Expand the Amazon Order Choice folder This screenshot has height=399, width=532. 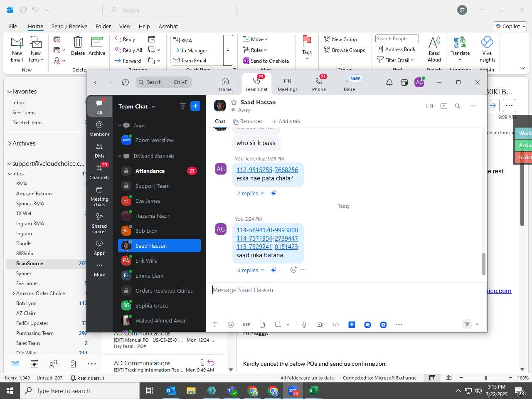pyautogui.click(x=14, y=293)
